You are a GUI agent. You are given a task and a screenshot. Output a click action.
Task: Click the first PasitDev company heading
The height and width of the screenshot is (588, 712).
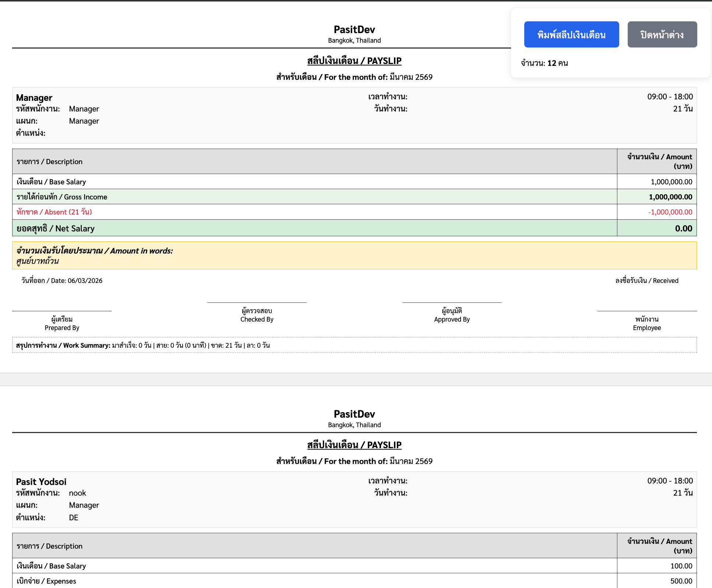[x=354, y=29]
